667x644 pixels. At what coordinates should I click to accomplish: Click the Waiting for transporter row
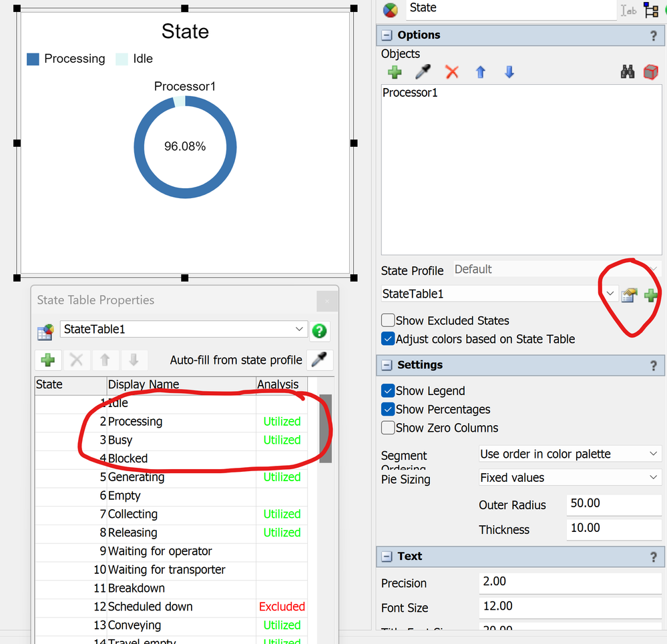pos(171,570)
